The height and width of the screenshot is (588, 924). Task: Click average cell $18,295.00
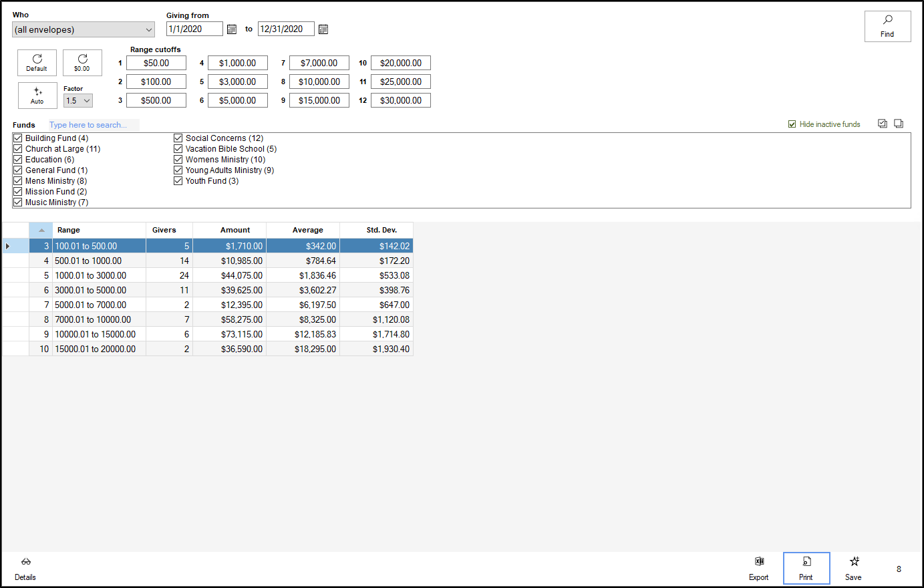[x=303, y=349]
